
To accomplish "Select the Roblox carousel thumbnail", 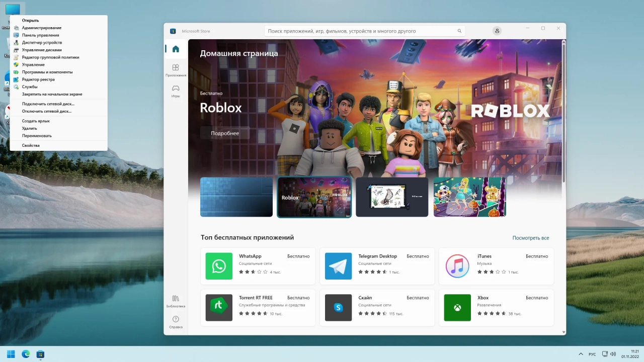I will (x=314, y=197).
